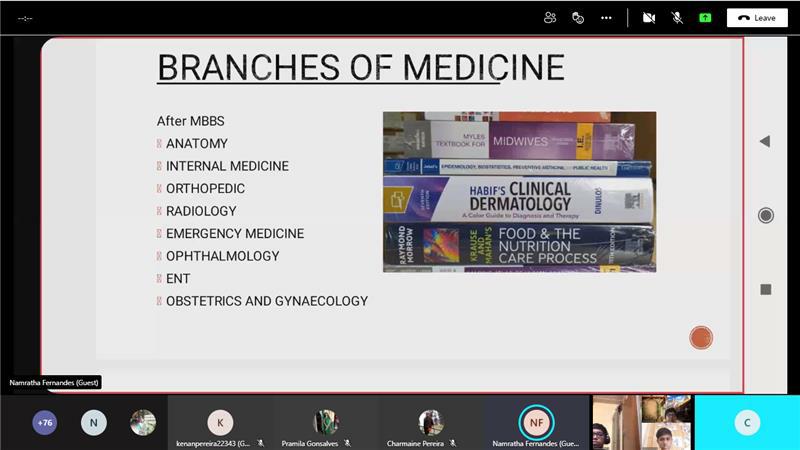Select participant avatar N
This screenshot has height=450, width=800.
coord(93,422)
